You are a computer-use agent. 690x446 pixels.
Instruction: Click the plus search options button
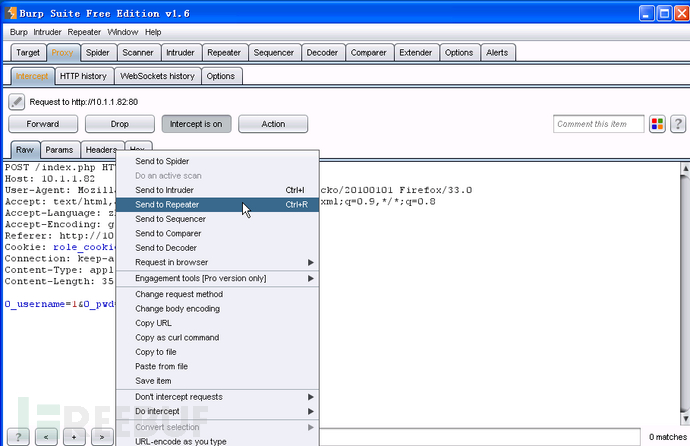click(74, 437)
